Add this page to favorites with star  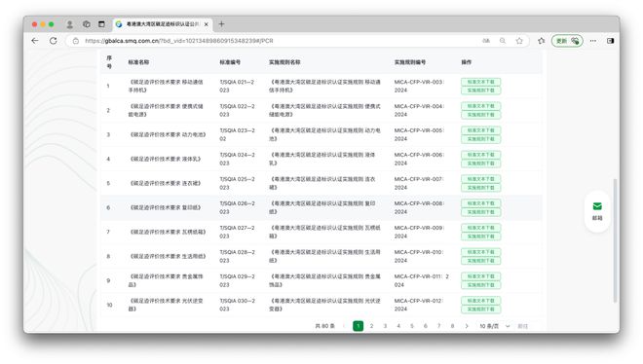[519, 41]
